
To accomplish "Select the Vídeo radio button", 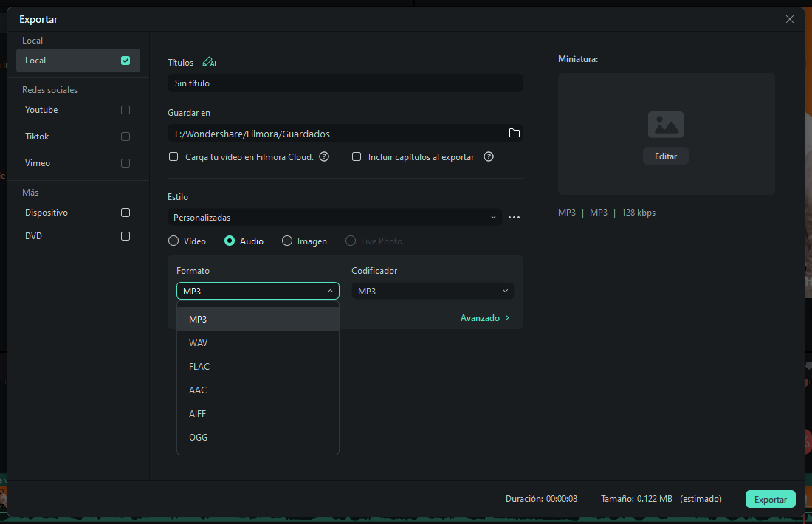I will (x=173, y=241).
